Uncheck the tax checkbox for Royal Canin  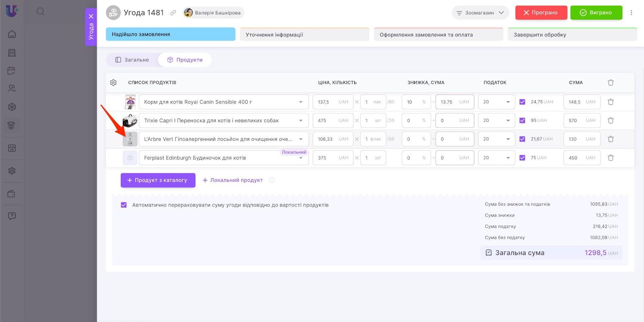(522, 102)
